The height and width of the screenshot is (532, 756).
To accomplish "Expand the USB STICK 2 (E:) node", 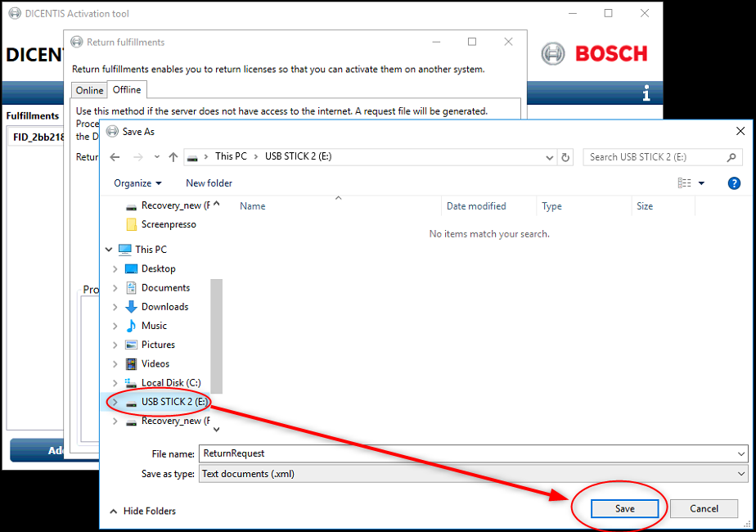I will [115, 402].
